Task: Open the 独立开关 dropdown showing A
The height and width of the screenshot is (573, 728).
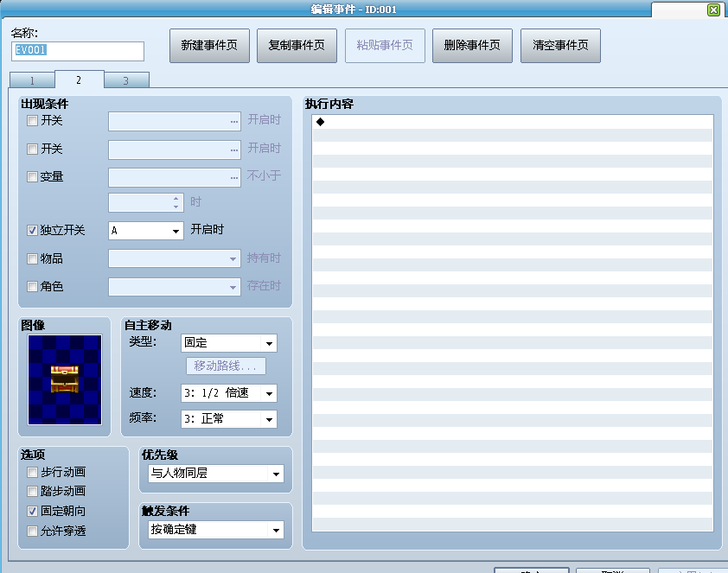Action: point(146,231)
